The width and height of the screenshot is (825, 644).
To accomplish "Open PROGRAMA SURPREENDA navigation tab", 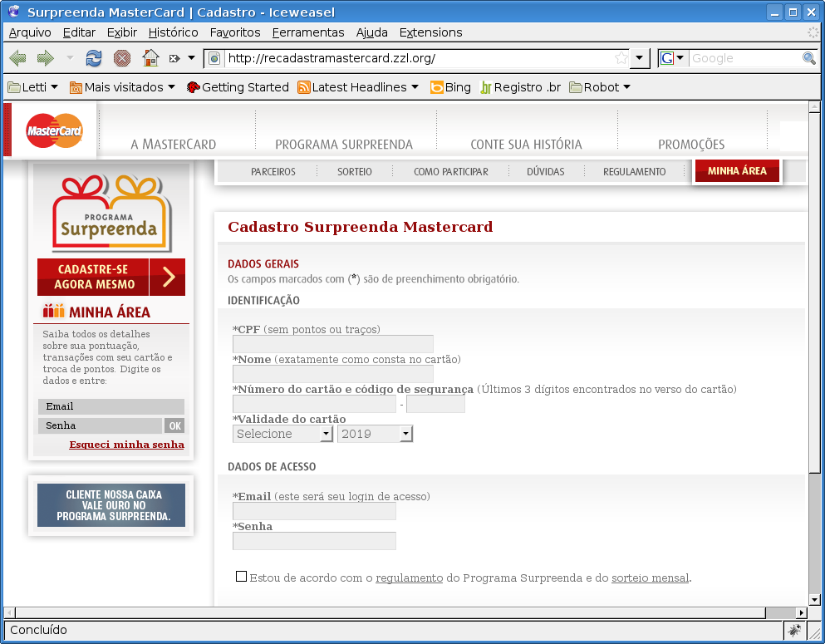I will (344, 144).
